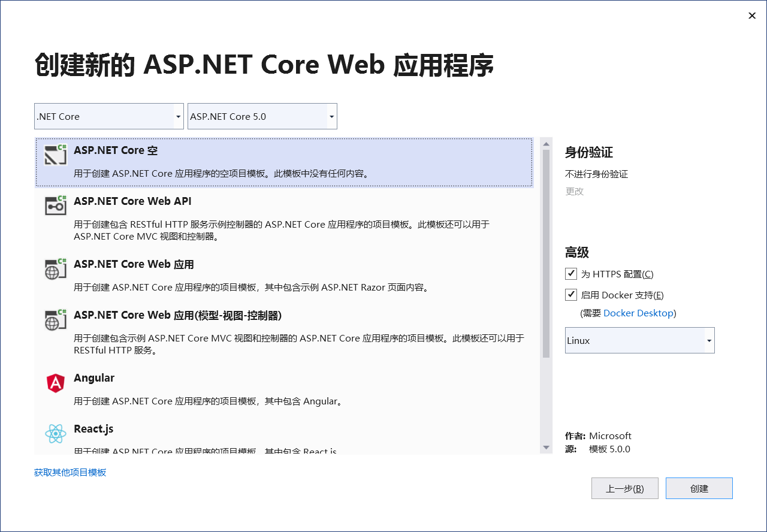This screenshot has height=532, width=767.
Task: Open the Linux container OS dropdown
Action: (x=640, y=340)
